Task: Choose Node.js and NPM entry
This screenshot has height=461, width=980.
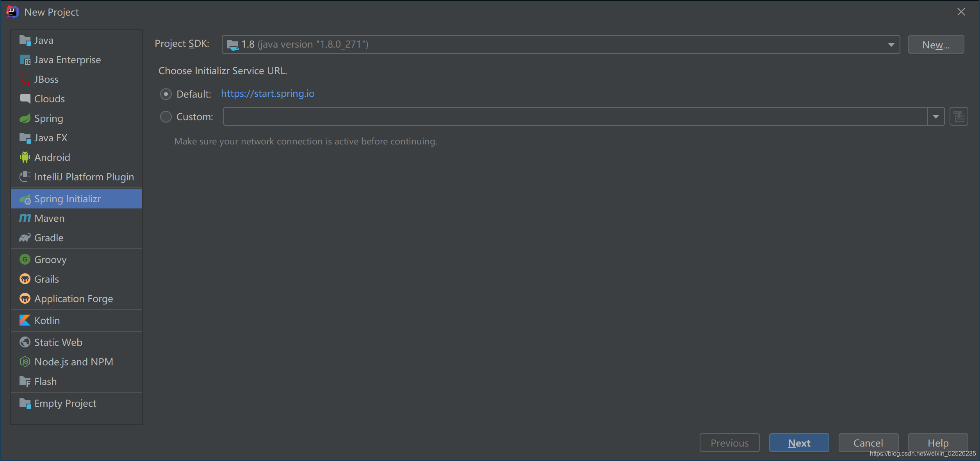Action: point(77,362)
